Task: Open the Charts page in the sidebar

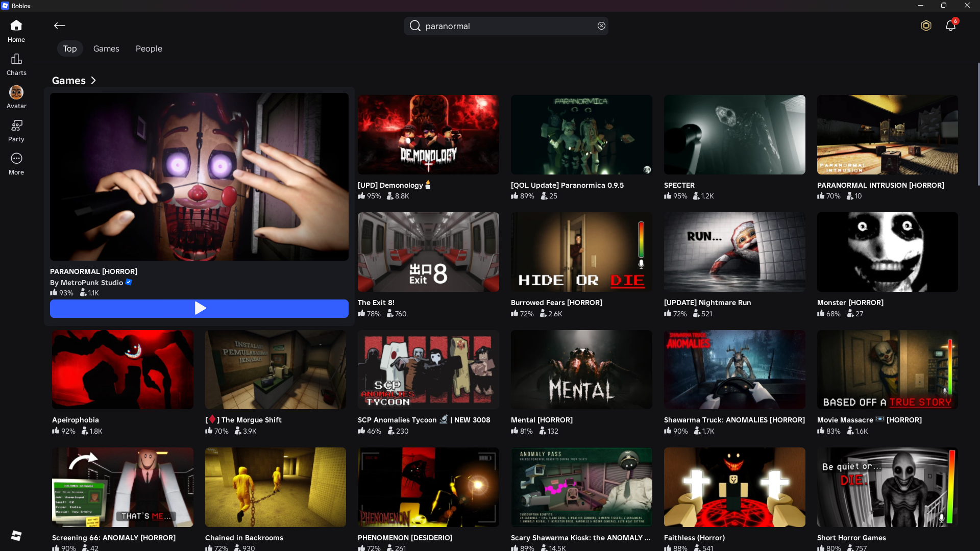Action: click(16, 65)
